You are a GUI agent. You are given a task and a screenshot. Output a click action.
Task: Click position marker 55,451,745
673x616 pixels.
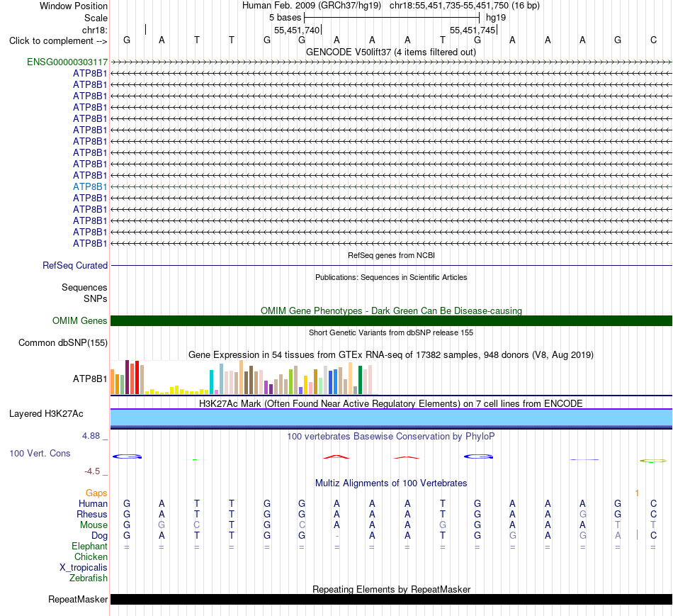473,30
